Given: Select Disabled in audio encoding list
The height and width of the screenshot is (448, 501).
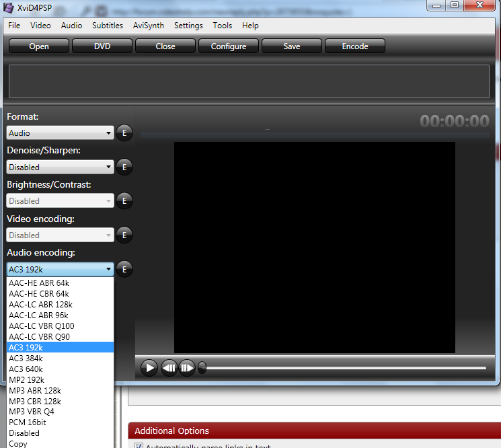Looking at the screenshot, I should (x=60, y=433).
